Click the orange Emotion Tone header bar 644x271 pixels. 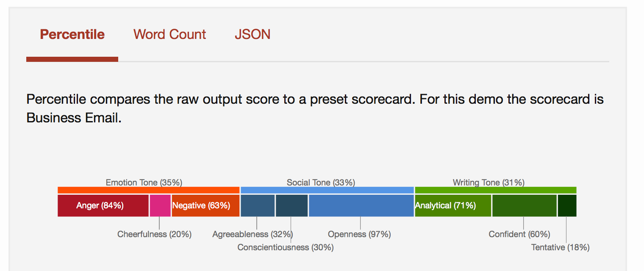148,190
